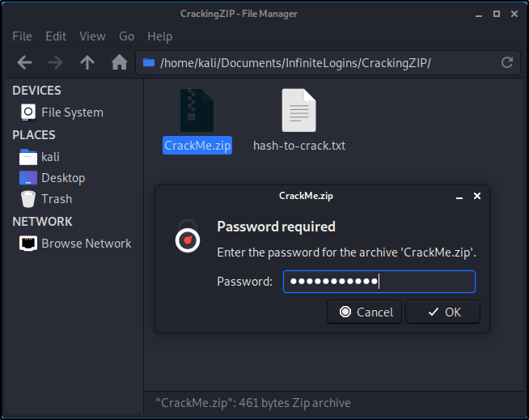This screenshot has width=529, height=420.
Task: Open the Edit menu
Action: tap(56, 36)
